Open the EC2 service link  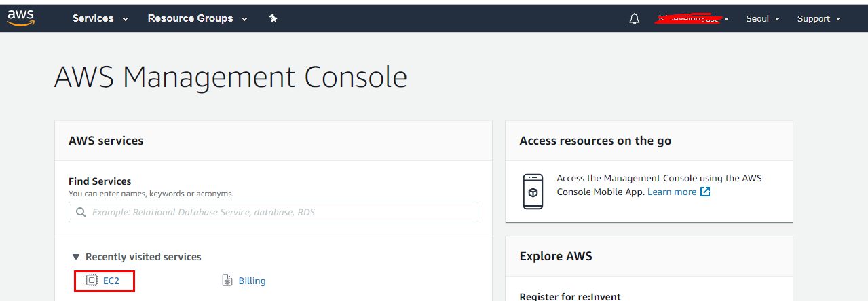point(111,281)
